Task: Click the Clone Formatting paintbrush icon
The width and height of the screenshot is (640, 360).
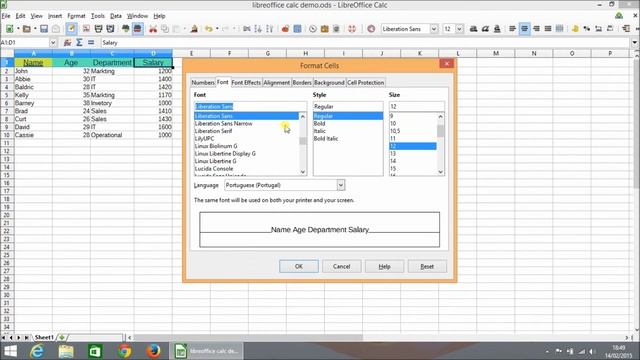Action: click(194, 29)
